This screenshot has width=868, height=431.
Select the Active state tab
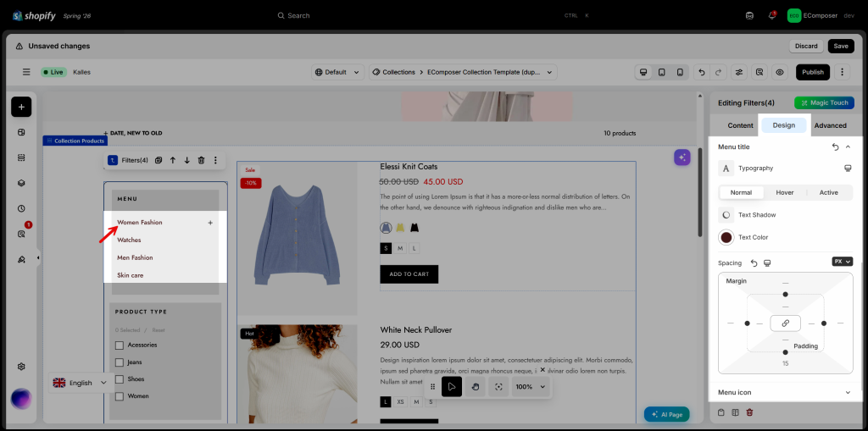[829, 192]
